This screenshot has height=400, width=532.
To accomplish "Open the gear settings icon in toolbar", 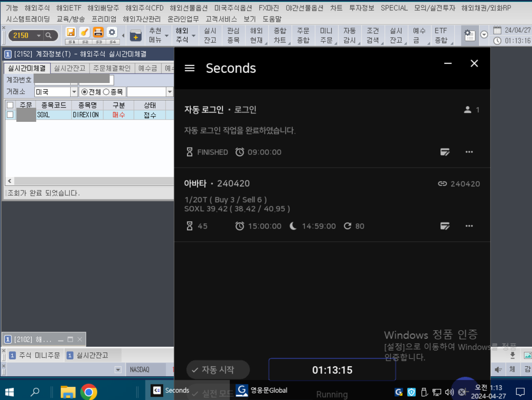I will 112,32.
